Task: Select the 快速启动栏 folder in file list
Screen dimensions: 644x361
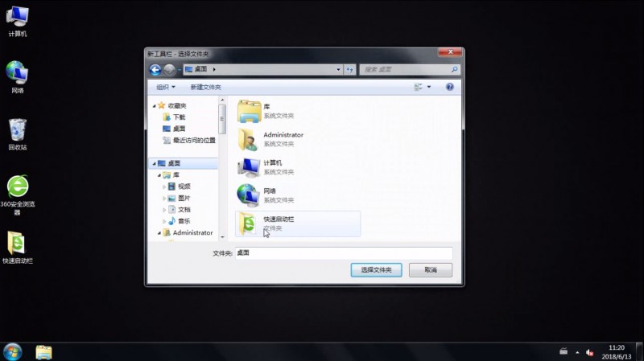Action: click(298, 224)
